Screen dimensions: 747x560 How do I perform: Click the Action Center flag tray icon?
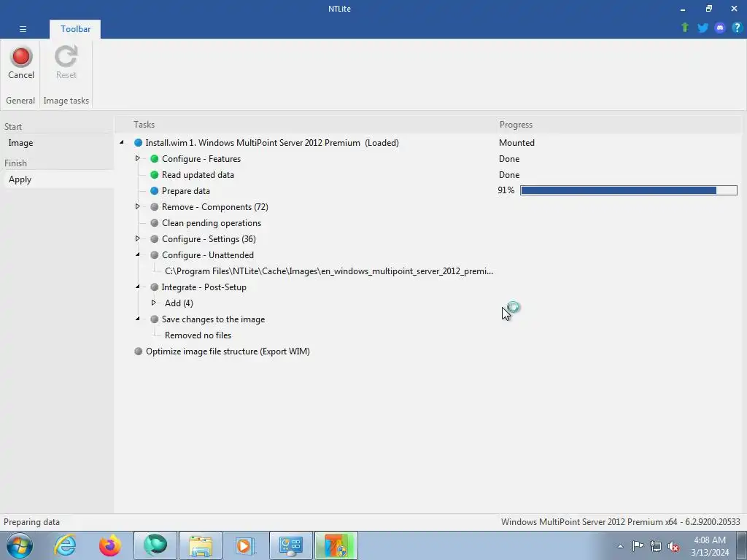coord(638,545)
